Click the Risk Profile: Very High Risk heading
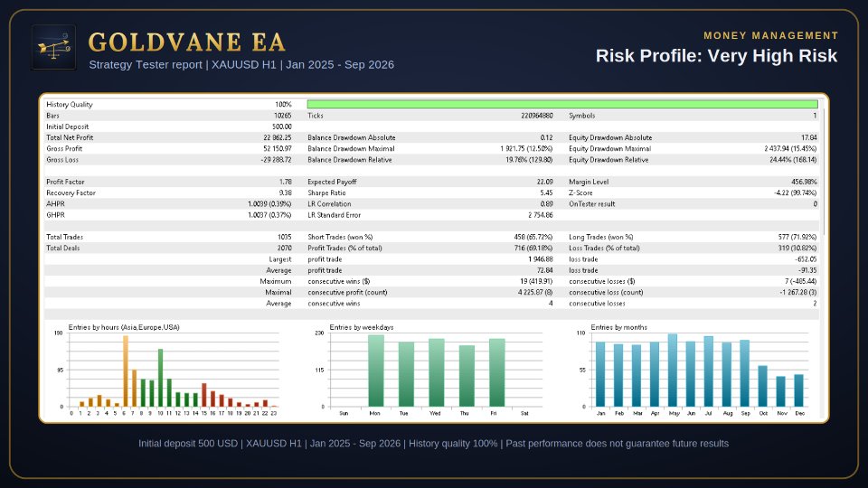Image resolution: width=868 pixels, height=488 pixels. [716, 56]
